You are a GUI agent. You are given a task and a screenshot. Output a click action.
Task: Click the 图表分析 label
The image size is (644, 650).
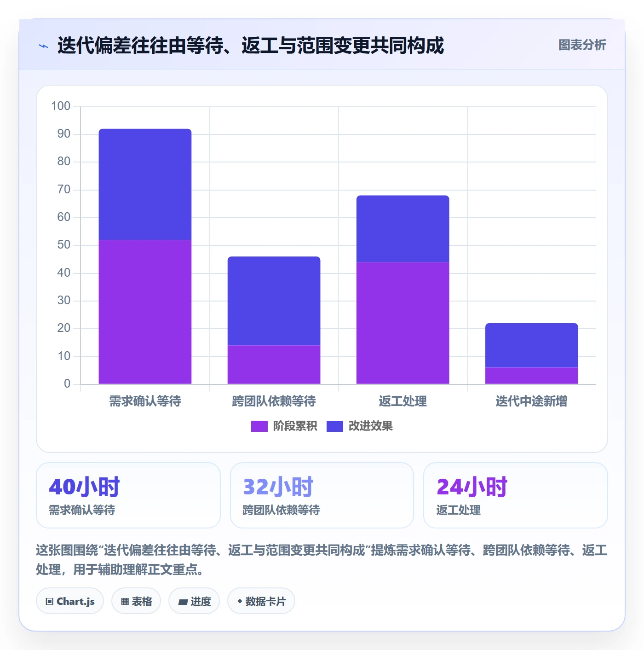582,45
